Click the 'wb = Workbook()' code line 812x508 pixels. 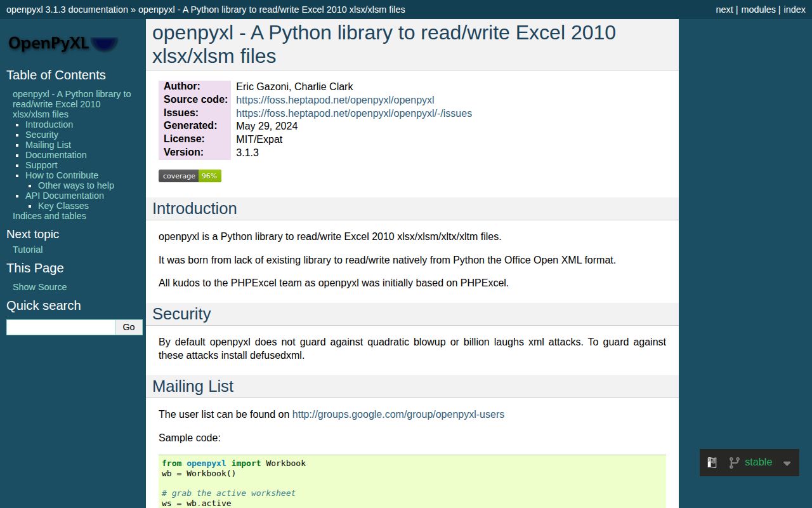tap(199, 473)
